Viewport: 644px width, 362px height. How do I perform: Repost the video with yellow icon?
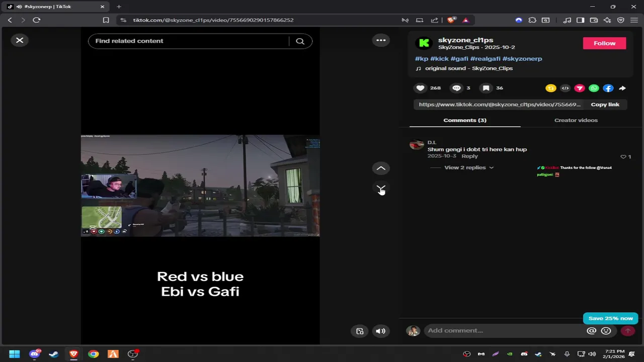click(551, 88)
